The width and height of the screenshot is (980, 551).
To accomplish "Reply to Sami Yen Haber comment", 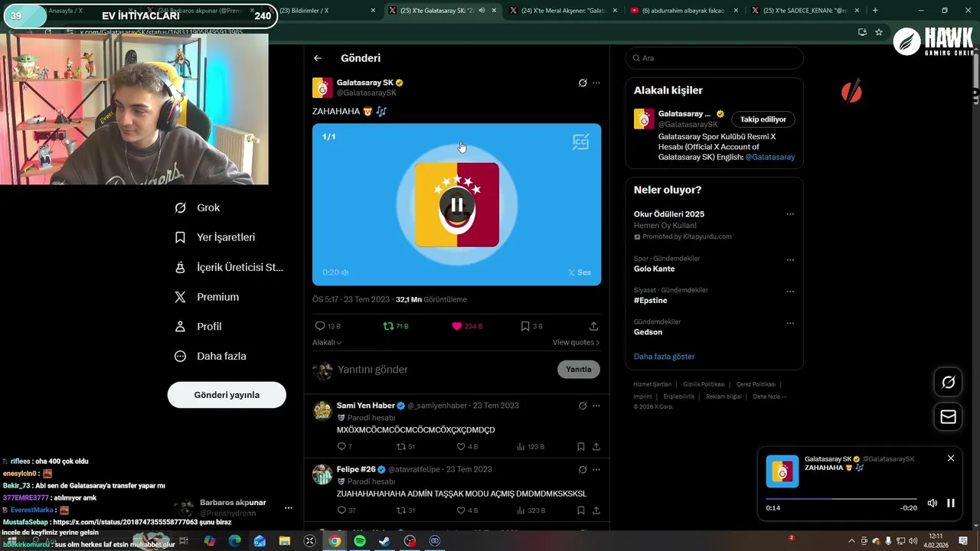I will (x=345, y=447).
